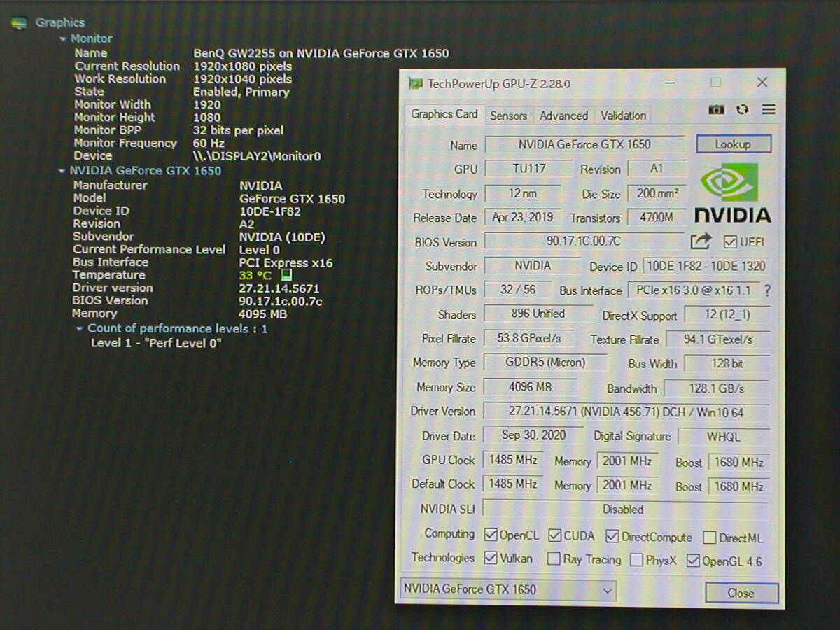840x630 pixels.
Task: Open the GPU-Z hamburger menu
Action: tap(769, 110)
